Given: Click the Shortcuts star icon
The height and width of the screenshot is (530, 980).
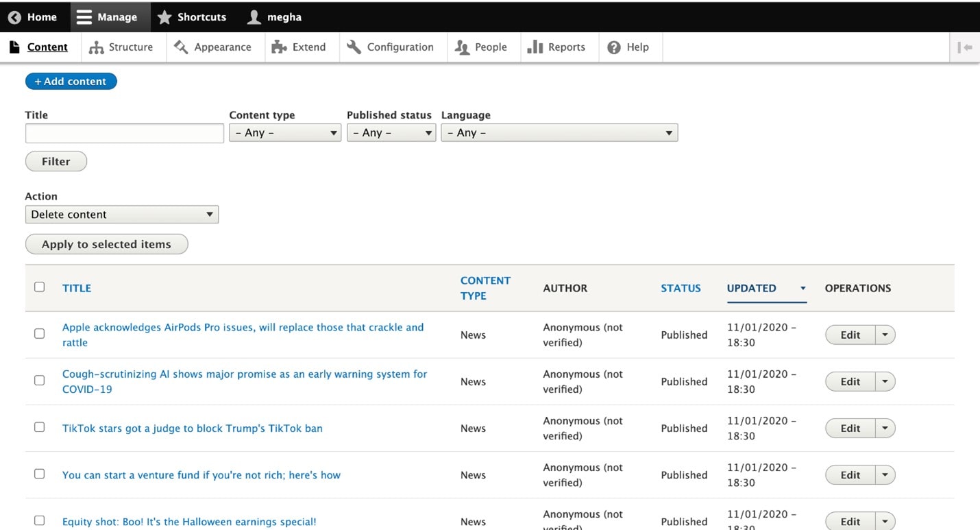Looking at the screenshot, I should [164, 17].
